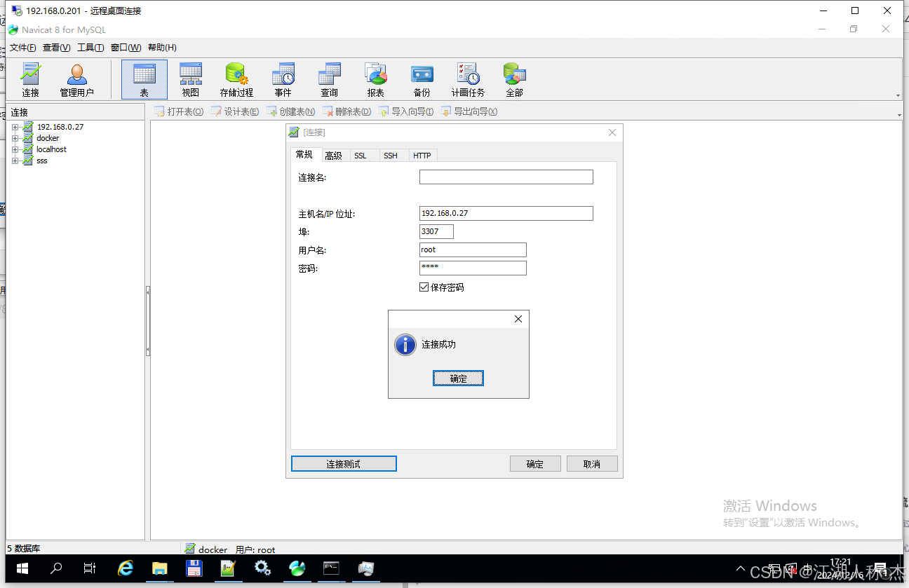Image resolution: width=909 pixels, height=588 pixels.
Task: Expand the sss connection node
Action: pos(15,160)
